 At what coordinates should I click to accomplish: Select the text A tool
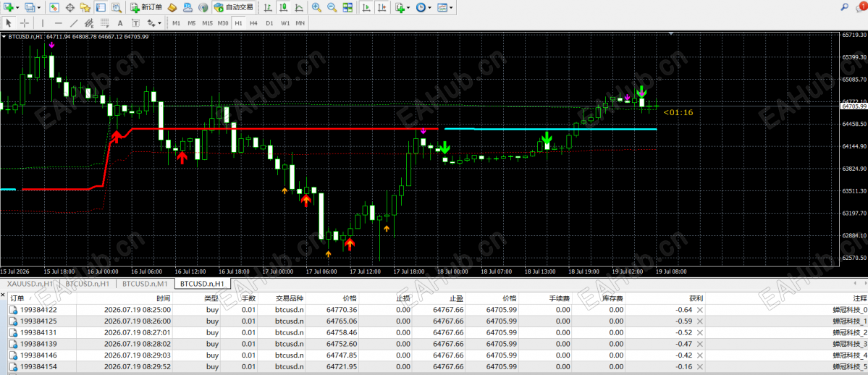tap(119, 23)
